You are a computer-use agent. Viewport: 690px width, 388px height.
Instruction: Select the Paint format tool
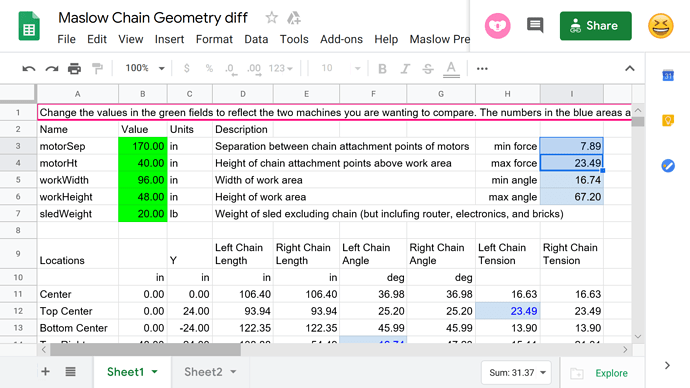tap(97, 69)
